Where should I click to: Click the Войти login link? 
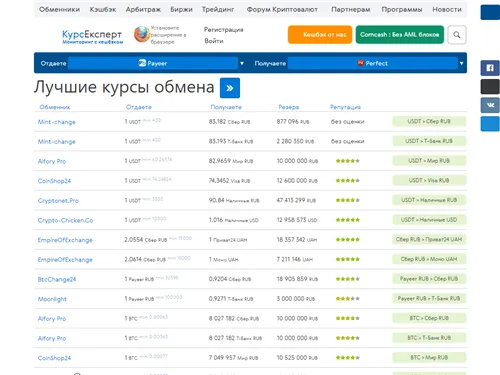(214, 41)
